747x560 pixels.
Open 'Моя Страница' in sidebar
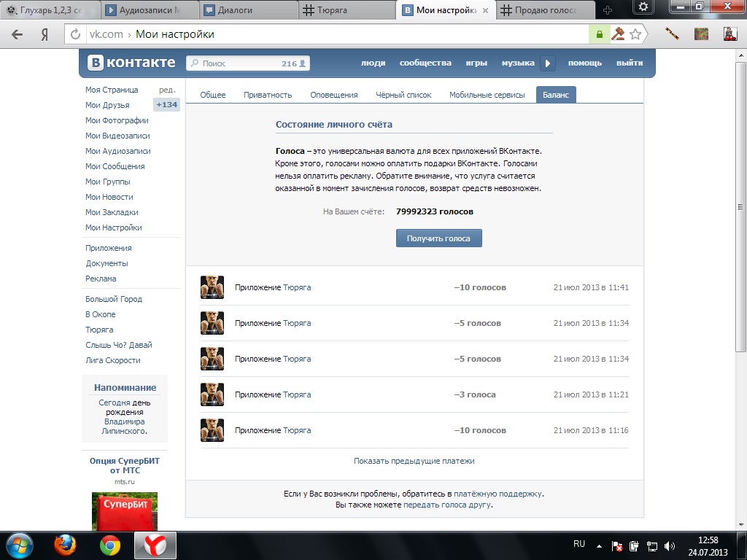tap(112, 90)
